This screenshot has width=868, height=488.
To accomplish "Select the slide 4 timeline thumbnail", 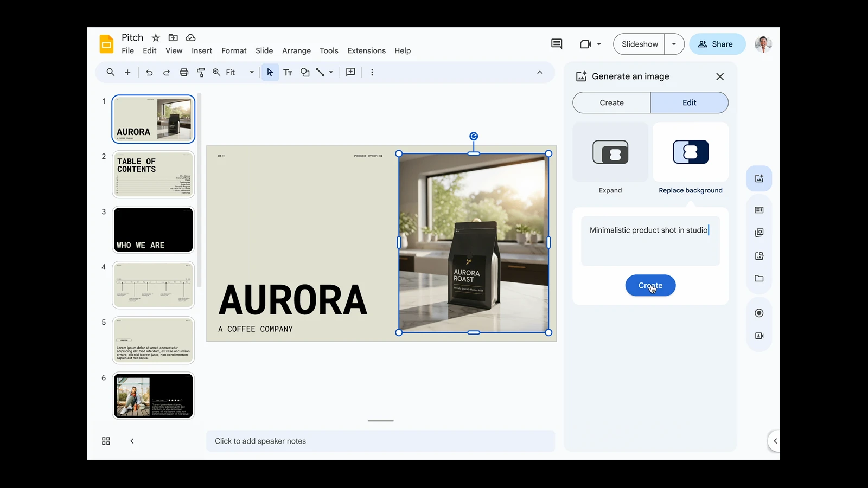I will (x=154, y=285).
